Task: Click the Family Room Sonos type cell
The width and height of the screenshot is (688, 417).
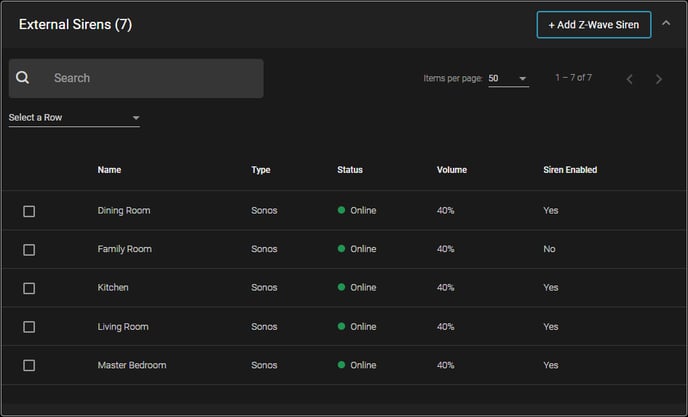Action: [x=264, y=249]
